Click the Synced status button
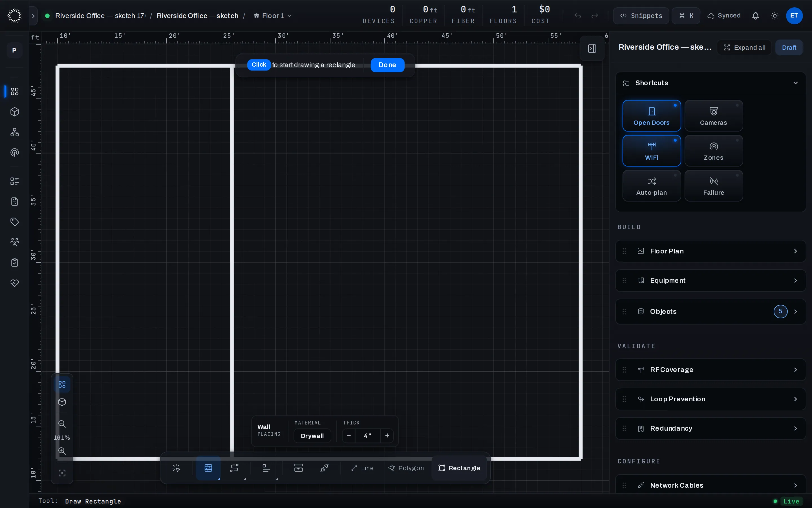The width and height of the screenshot is (812, 508). (724, 16)
